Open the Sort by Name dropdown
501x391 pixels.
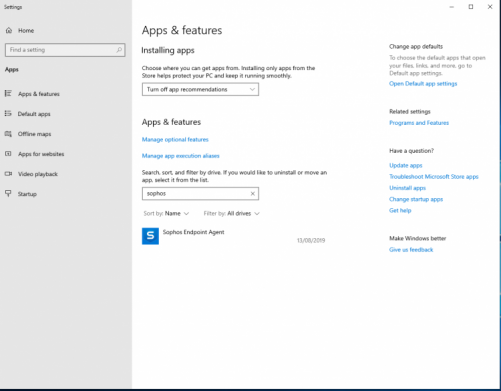(x=166, y=213)
